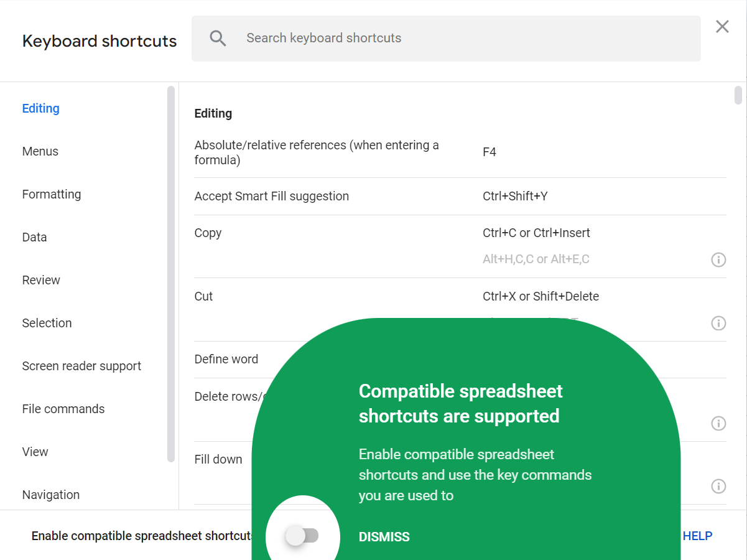Open the Navigation shortcuts section
The width and height of the screenshot is (747, 560).
pyautogui.click(x=50, y=494)
